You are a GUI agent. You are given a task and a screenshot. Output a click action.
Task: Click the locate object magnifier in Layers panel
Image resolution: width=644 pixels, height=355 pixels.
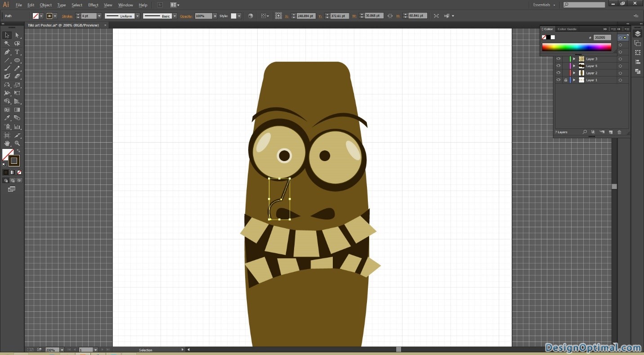tap(585, 132)
